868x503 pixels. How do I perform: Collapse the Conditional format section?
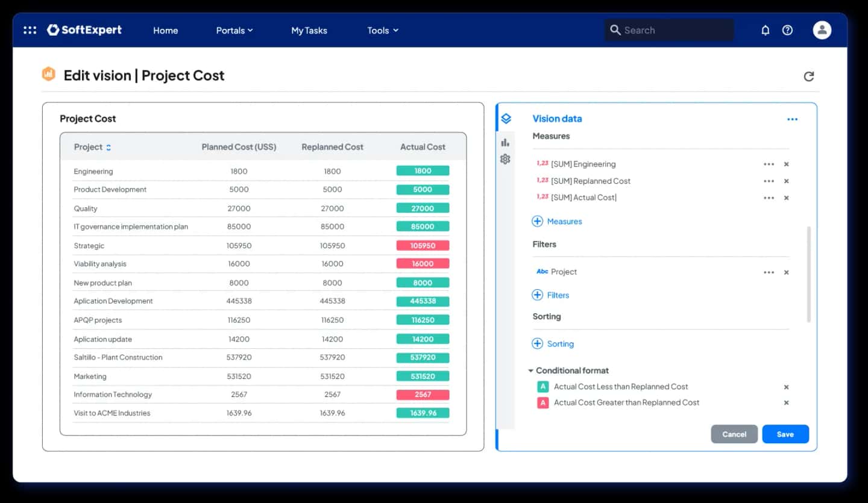(530, 371)
